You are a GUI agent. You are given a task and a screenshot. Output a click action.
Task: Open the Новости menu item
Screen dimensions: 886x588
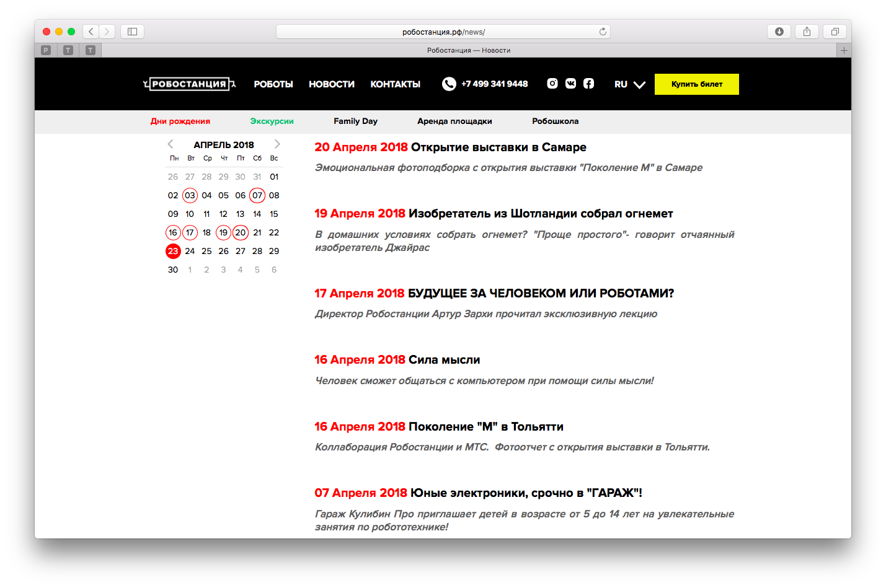(332, 84)
